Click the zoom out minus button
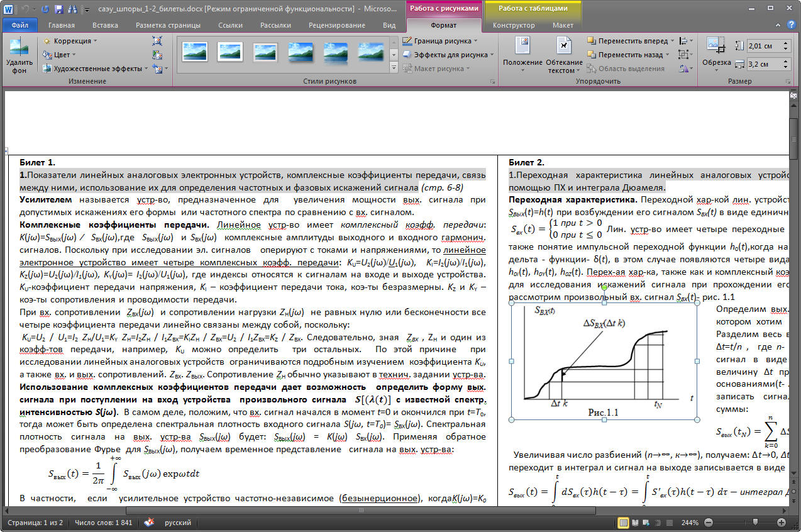The height and width of the screenshot is (532, 801). coord(709,523)
